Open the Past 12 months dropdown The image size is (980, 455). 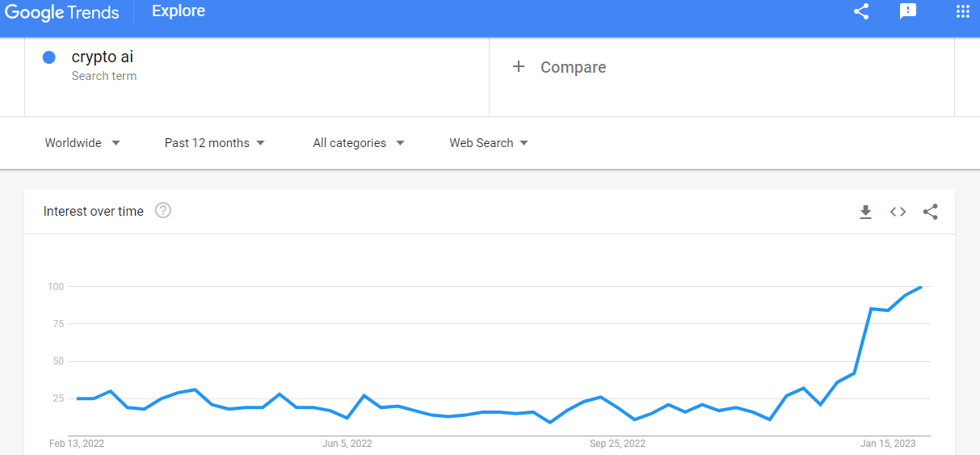tap(215, 143)
